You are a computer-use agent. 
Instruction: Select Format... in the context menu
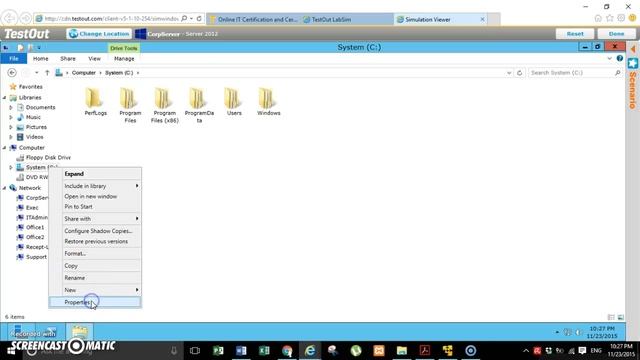click(95, 253)
